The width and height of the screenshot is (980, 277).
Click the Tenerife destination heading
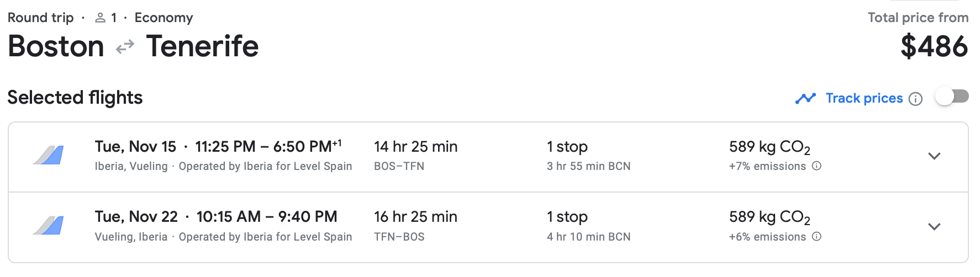tap(202, 46)
